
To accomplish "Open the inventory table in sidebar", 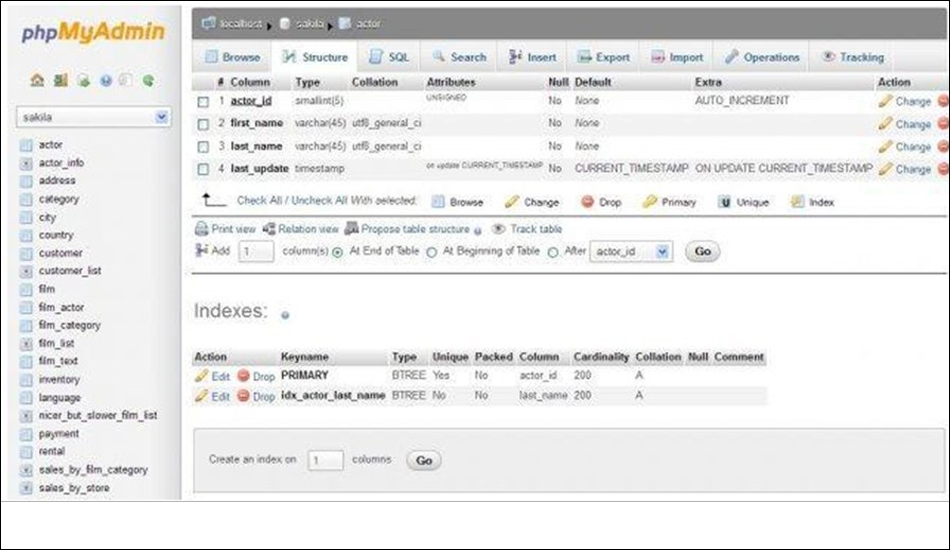I will pyautogui.click(x=59, y=379).
